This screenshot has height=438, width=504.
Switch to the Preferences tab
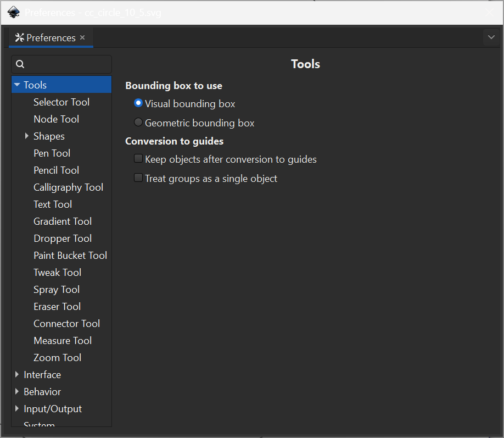pos(51,38)
